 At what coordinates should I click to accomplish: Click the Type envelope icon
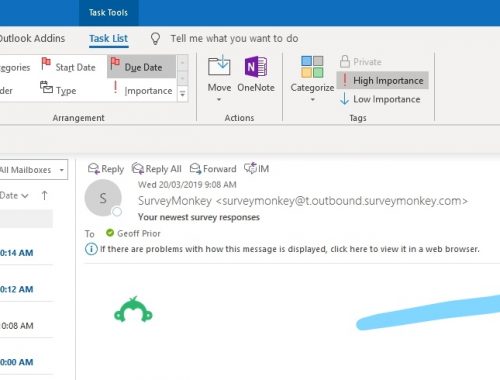[x=46, y=87]
